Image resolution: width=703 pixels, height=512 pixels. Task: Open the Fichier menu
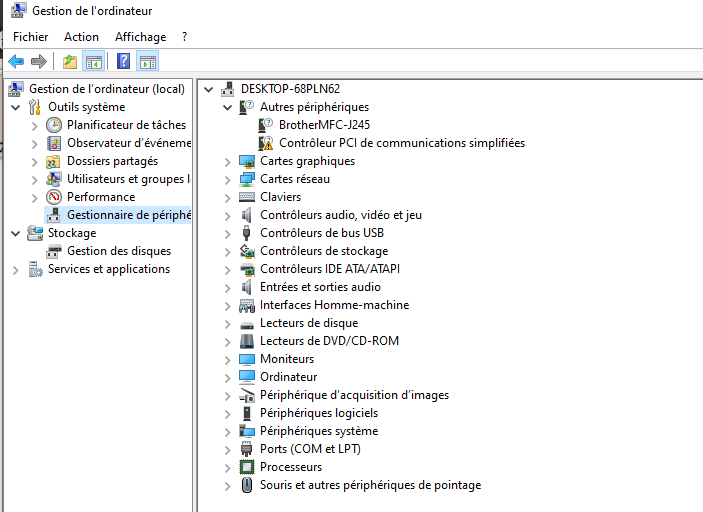coord(30,37)
